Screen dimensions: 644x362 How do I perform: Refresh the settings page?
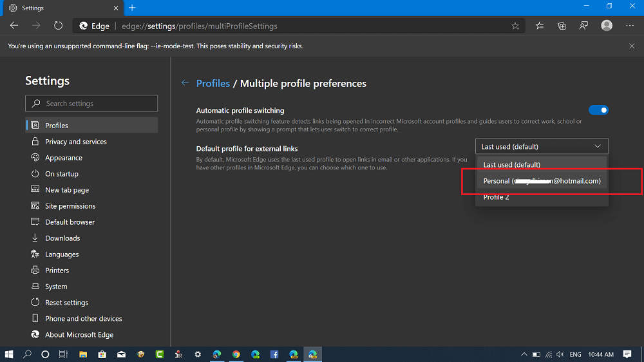[x=59, y=26]
